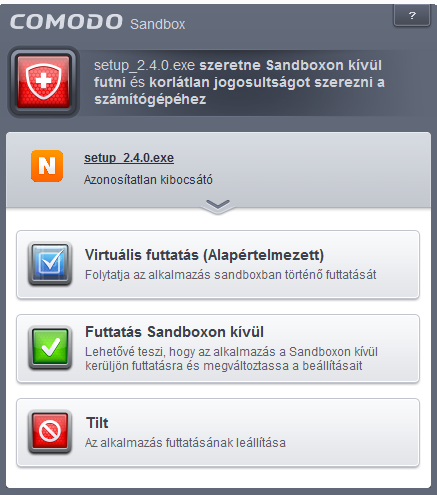Click the red prohibition block icon
437x495 pixels.
pos(50,432)
